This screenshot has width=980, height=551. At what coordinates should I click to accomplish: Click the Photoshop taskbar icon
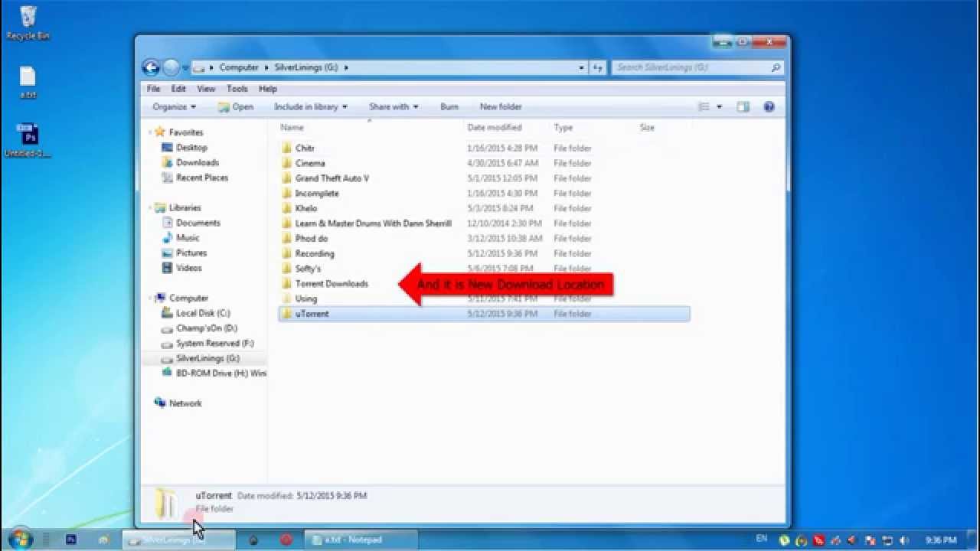(71, 540)
